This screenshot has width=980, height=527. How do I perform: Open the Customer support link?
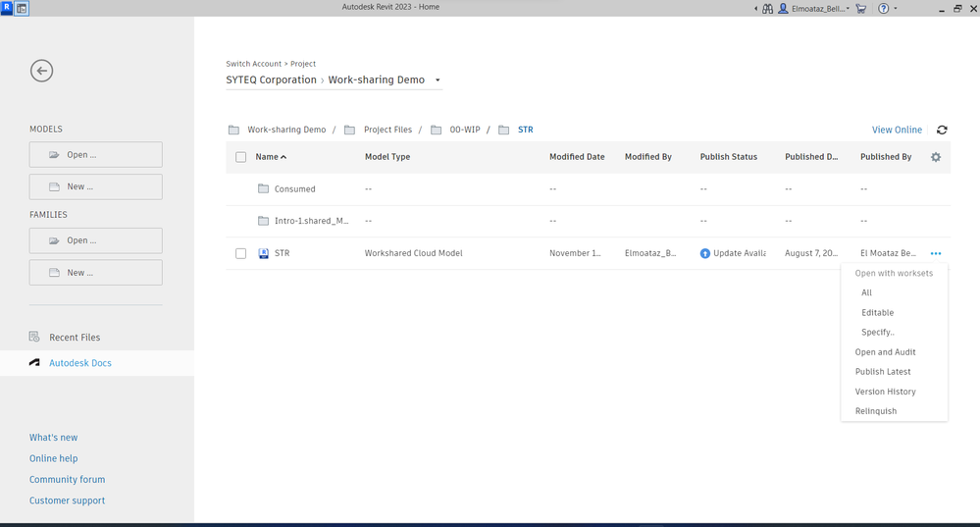(x=67, y=501)
